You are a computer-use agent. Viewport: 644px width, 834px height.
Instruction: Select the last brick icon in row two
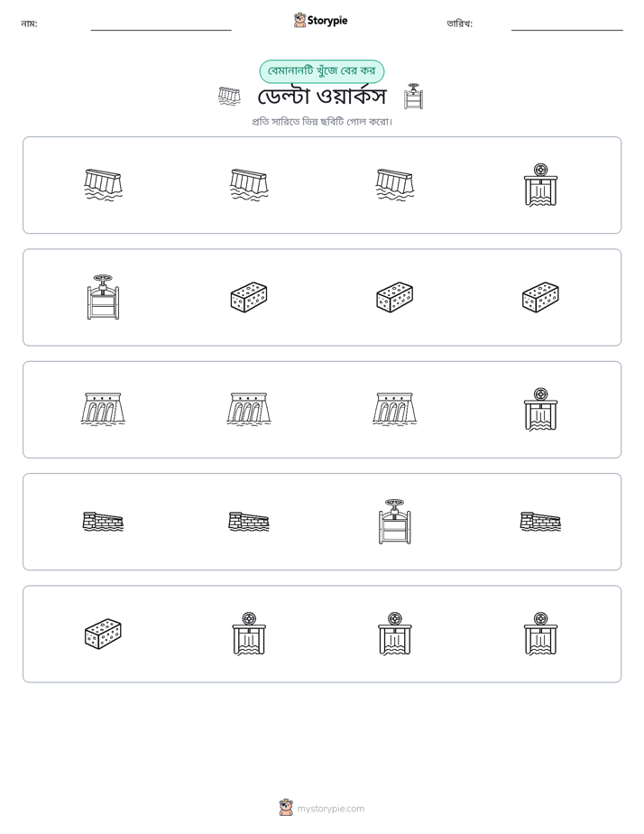click(x=540, y=297)
